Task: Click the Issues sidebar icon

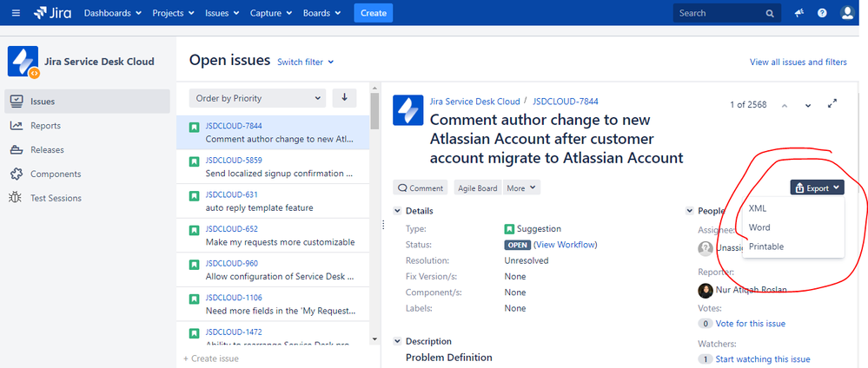Action: pos(17,102)
